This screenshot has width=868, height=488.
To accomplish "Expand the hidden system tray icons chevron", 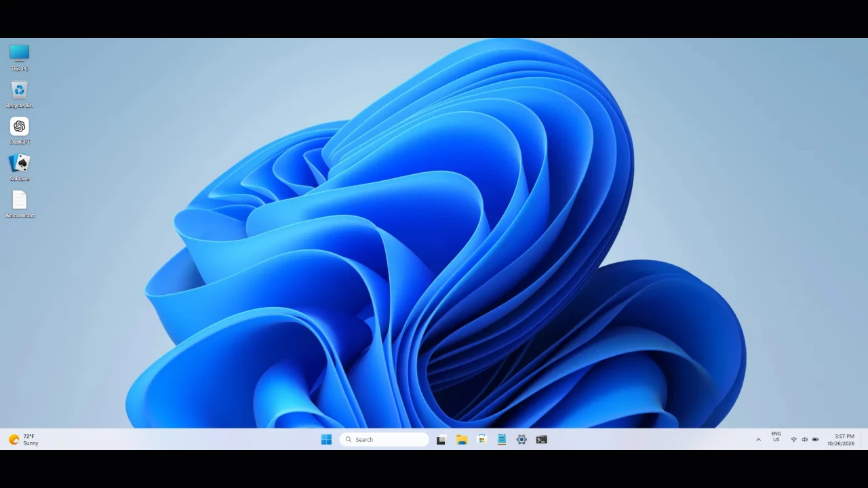I will [x=758, y=439].
